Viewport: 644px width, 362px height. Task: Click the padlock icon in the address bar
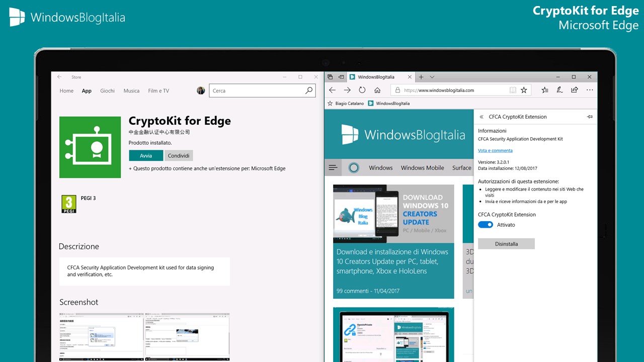397,90
